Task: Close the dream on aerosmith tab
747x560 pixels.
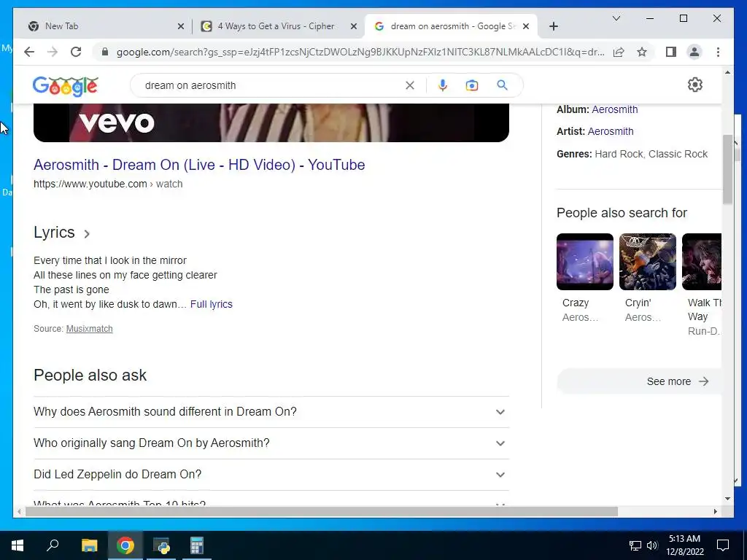Action: point(526,26)
